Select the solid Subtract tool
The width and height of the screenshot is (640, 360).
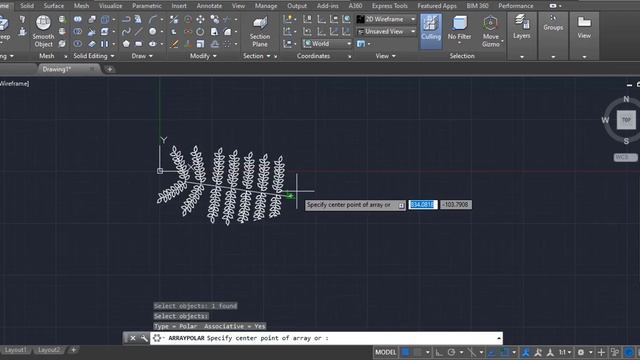(x=78, y=31)
